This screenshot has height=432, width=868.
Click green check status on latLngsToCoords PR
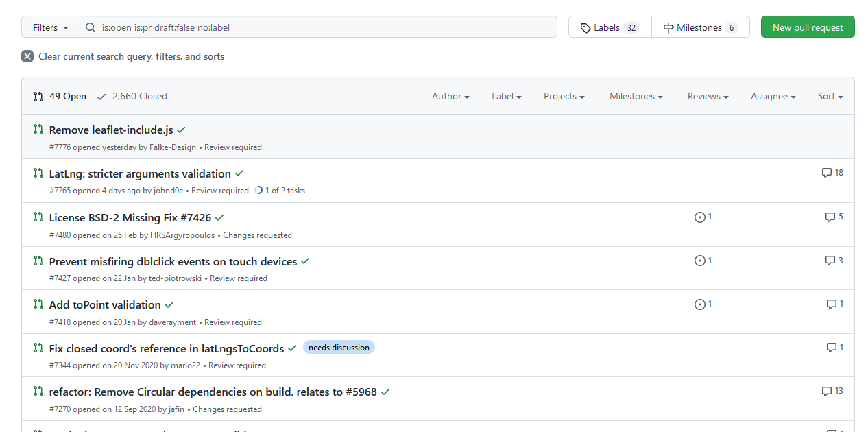pos(292,348)
